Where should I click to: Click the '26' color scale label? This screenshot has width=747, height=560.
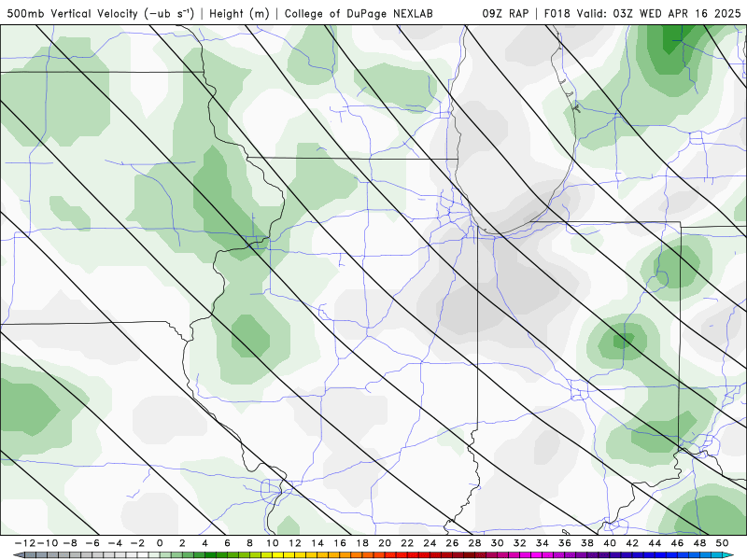pyautogui.click(x=452, y=543)
